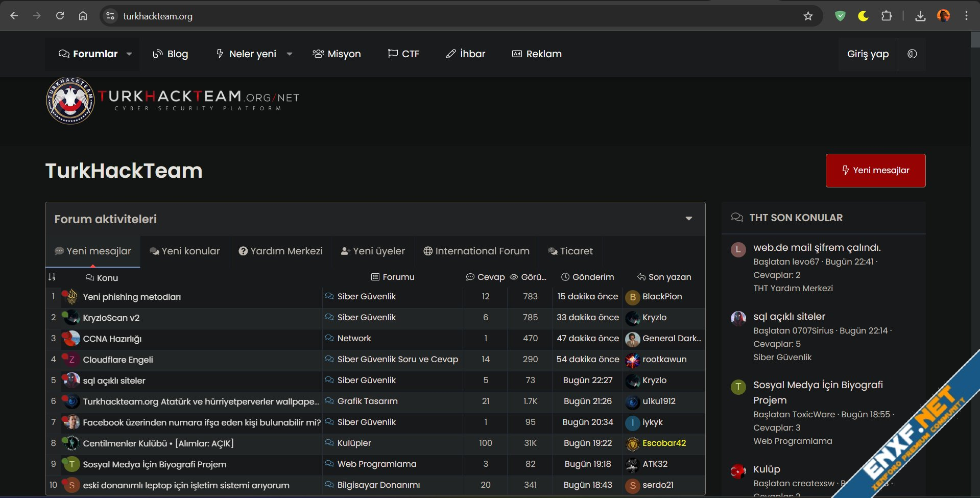Switch to the Ticaret tab
The width and height of the screenshot is (980, 498).
(x=570, y=251)
